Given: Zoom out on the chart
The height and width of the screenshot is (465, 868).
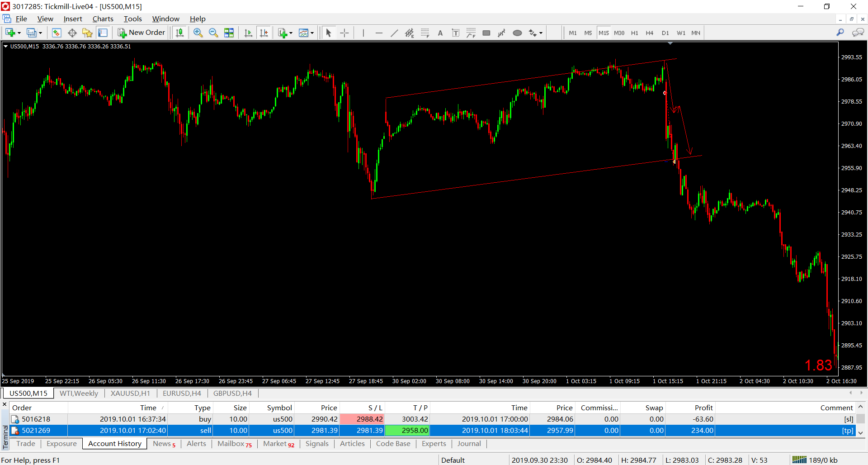Looking at the screenshot, I should click(213, 33).
